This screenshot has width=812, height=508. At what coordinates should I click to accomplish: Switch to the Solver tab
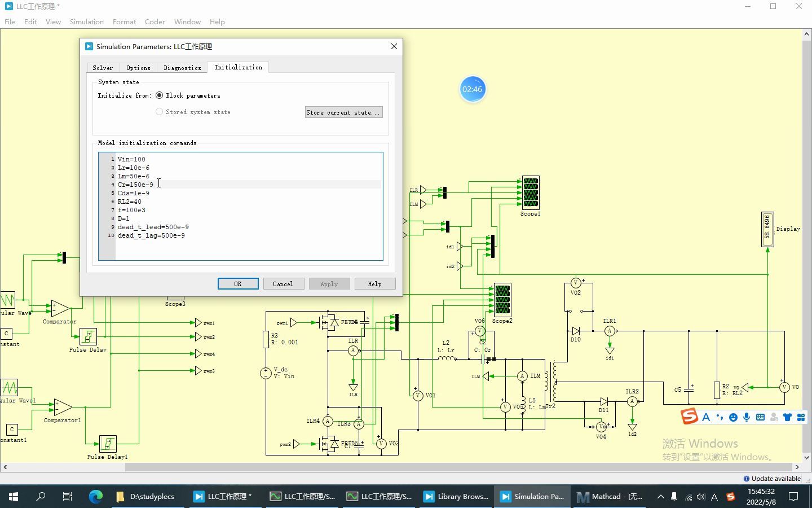point(103,68)
